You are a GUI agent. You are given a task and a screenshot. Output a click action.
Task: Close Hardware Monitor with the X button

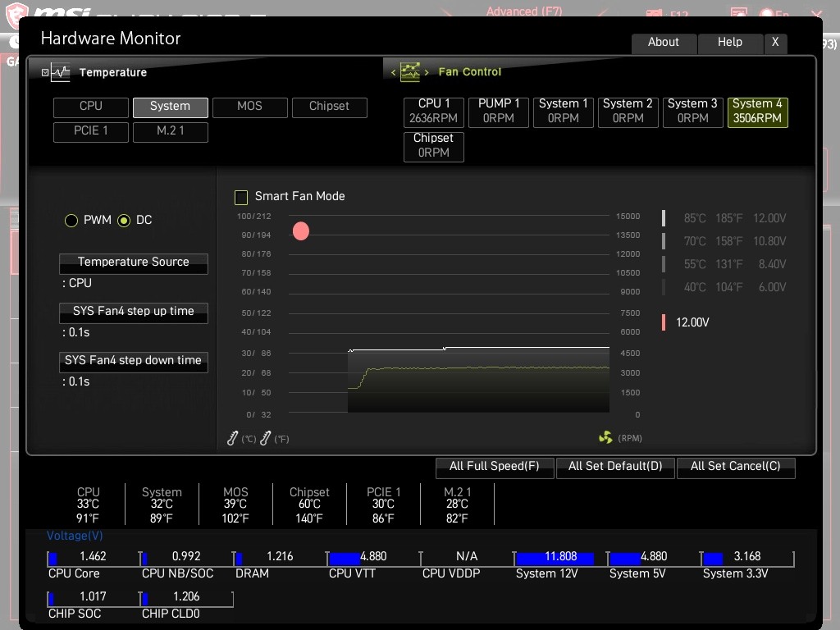click(774, 43)
